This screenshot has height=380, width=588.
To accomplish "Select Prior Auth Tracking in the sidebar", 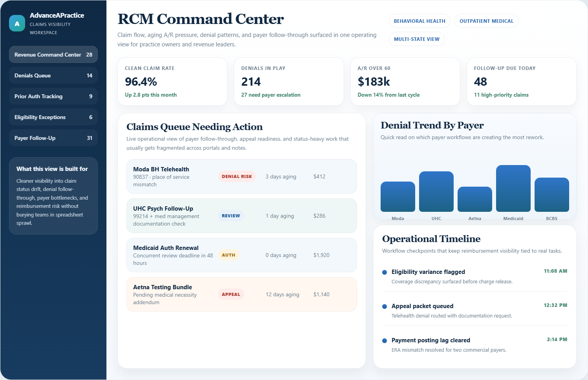I will pos(53,96).
